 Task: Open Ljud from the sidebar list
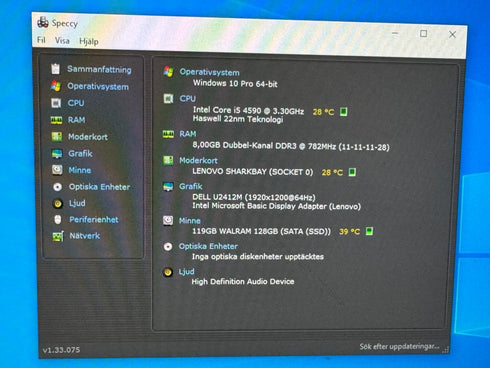[x=77, y=203]
